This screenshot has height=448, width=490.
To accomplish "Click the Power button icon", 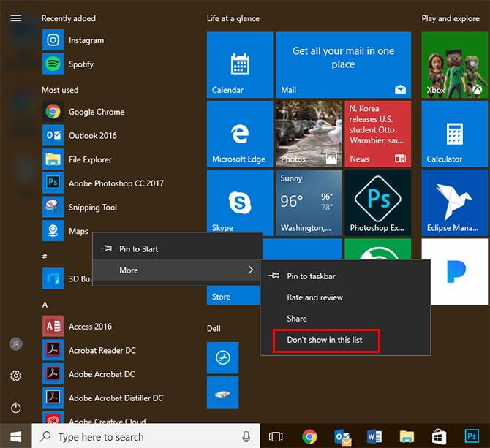I will tap(16, 407).
